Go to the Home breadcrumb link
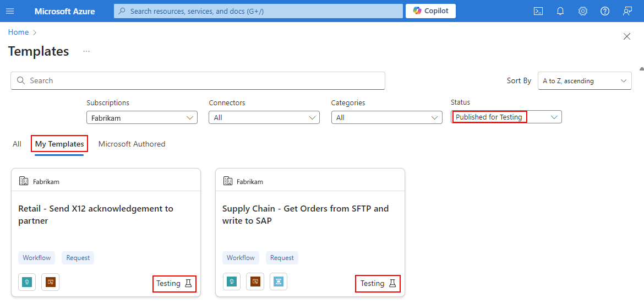 (19, 32)
